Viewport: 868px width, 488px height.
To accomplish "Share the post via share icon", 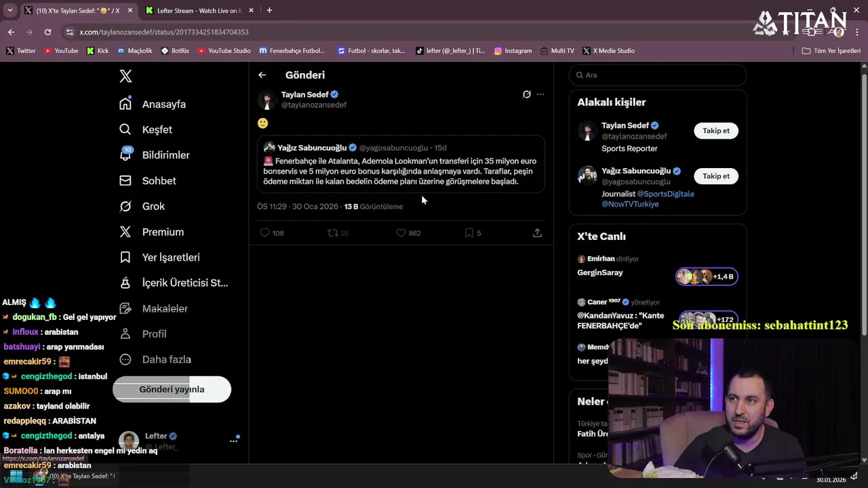I will 537,232.
